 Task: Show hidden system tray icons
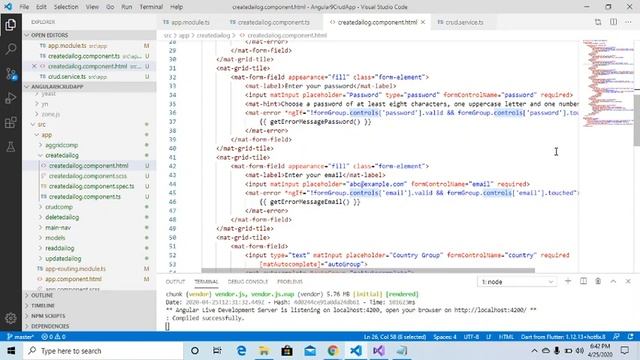point(534,351)
